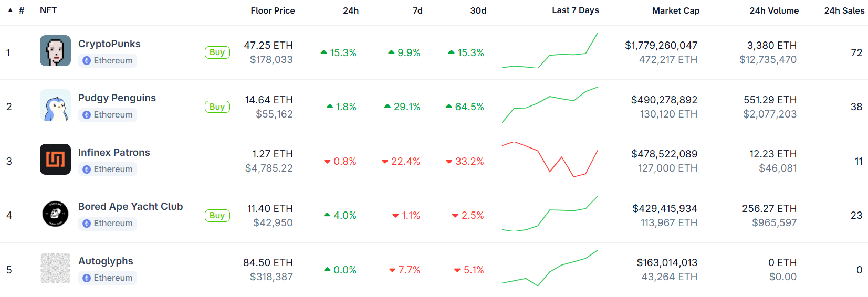
Task: Buy CryptoPunks with the Buy button
Action: pos(217,52)
